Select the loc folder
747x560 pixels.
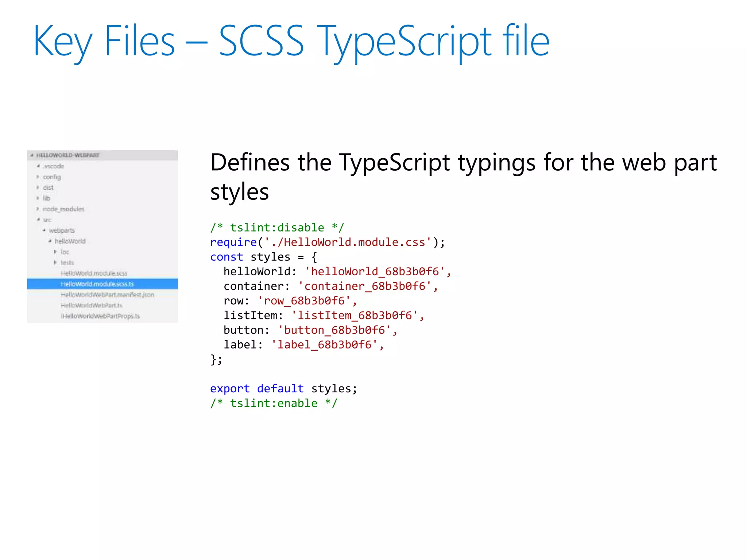65,252
